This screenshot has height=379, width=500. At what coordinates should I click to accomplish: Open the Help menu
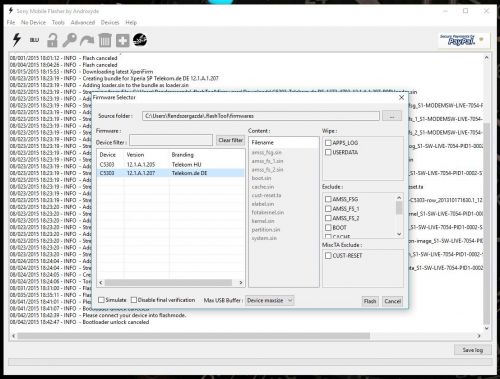[x=131, y=22]
